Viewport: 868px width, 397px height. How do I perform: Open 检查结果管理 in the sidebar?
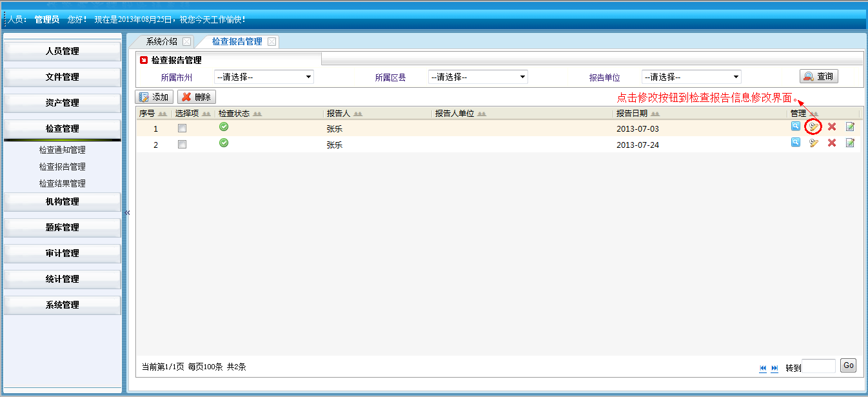63,183
